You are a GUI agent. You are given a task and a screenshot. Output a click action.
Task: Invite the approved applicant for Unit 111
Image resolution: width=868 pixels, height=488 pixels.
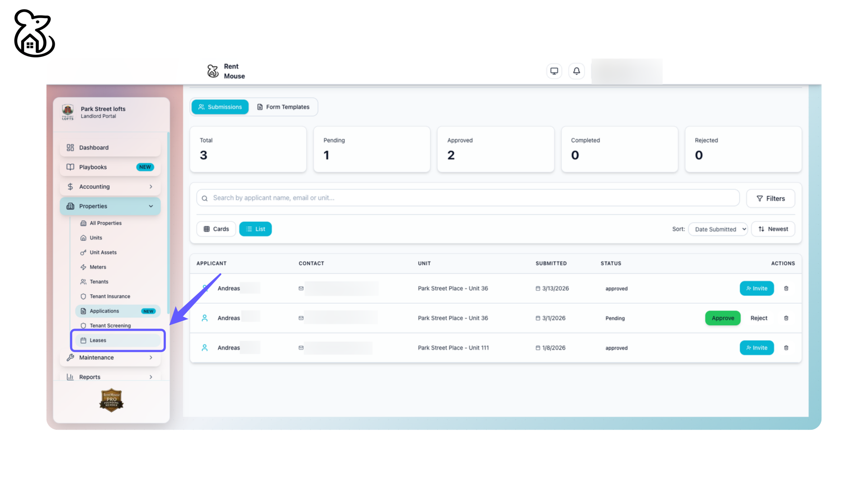pos(756,347)
